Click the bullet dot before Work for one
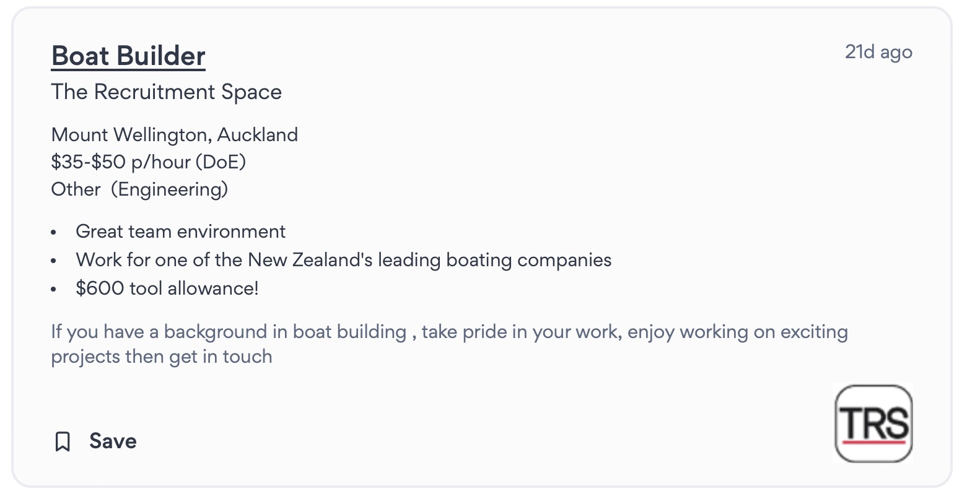Viewport: 980px width, 499px height. [54, 261]
